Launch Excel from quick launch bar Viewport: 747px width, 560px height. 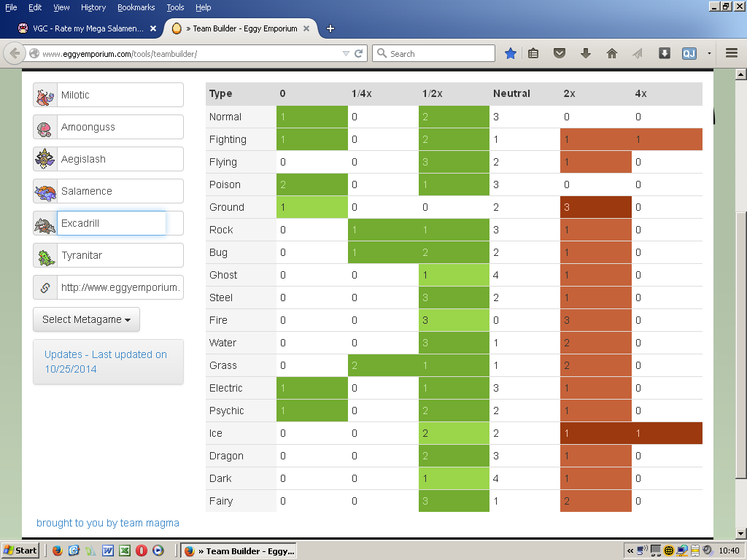(124, 551)
